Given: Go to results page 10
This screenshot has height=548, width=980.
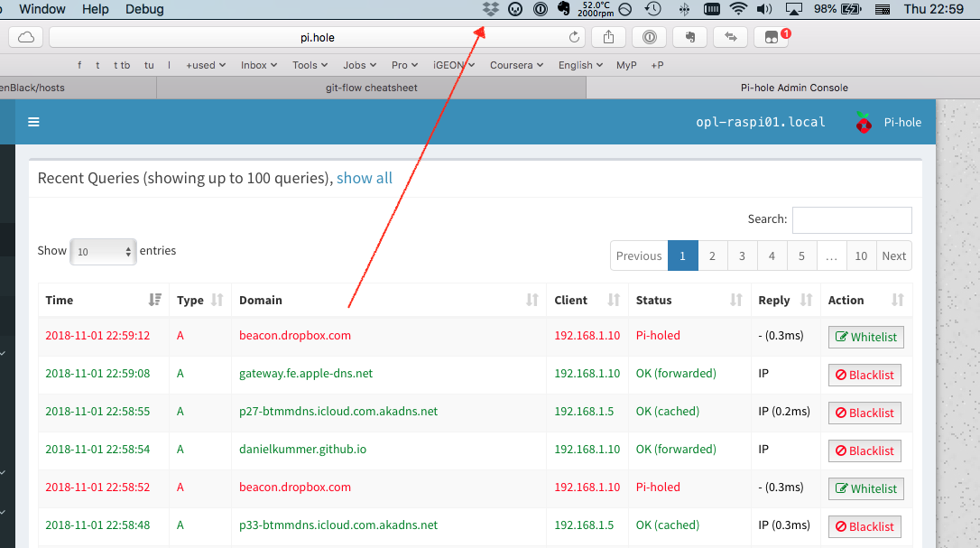Looking at the screenshot, I should pyautogui.click(x=861, y=255).
